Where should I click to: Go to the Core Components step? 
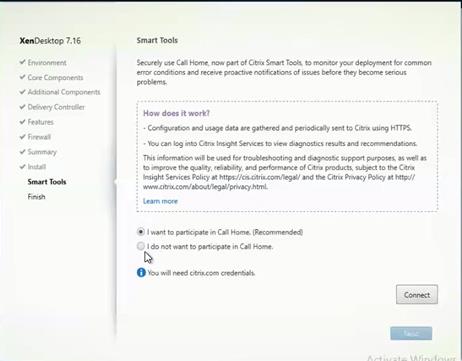(x=55, y=77)
